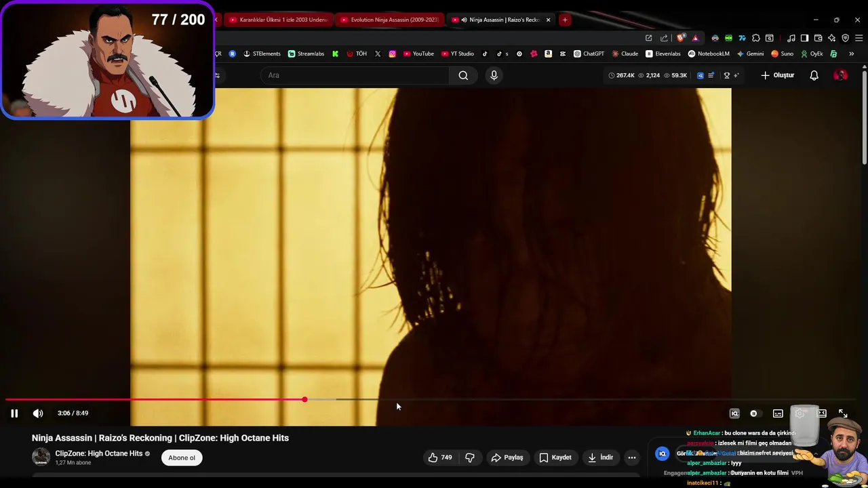
Task: Open YT Studio bookmark
Action: tap(458, 54)
